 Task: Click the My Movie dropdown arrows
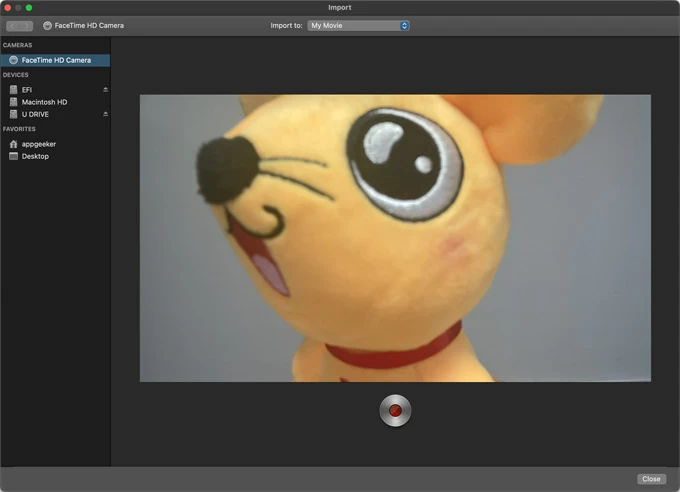pos(404,25)
